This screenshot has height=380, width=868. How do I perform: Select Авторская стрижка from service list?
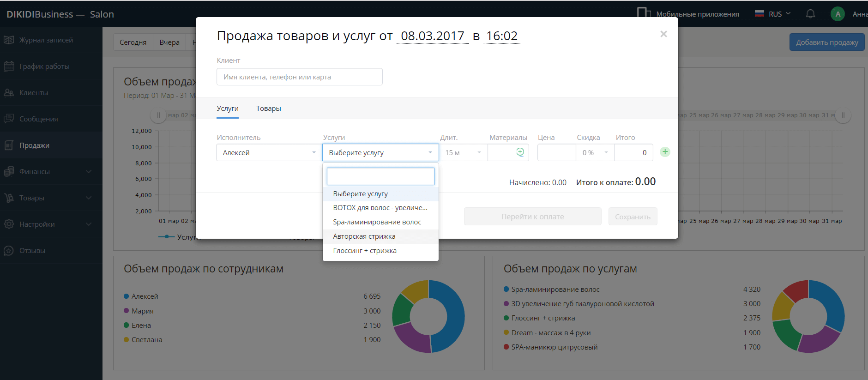click(x=364, y=236)
